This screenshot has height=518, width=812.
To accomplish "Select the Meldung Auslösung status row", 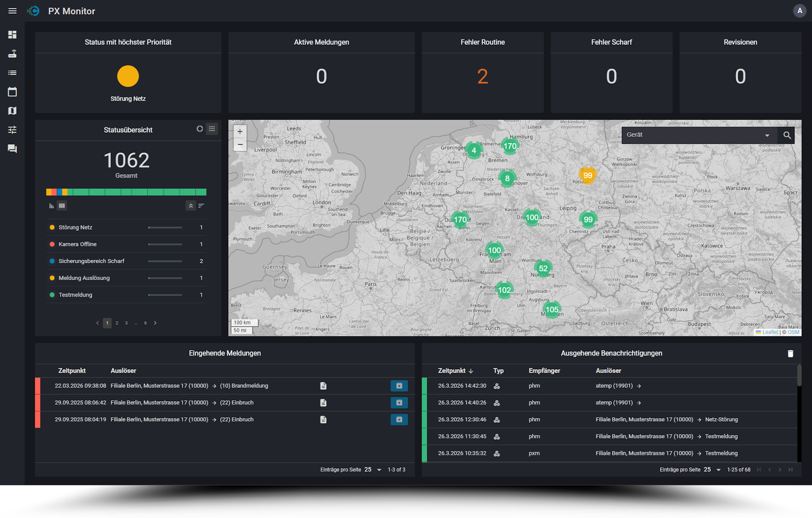I will coord(126,278).
